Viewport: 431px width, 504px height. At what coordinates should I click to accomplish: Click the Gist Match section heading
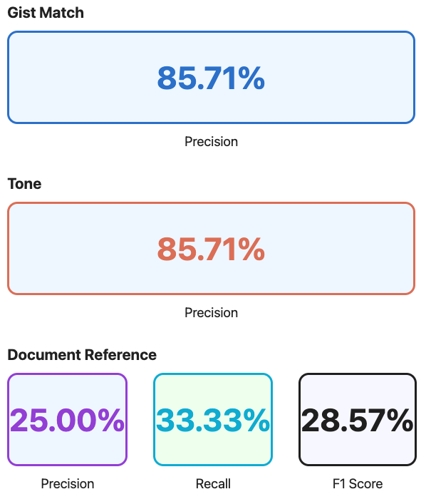[46, 13]
